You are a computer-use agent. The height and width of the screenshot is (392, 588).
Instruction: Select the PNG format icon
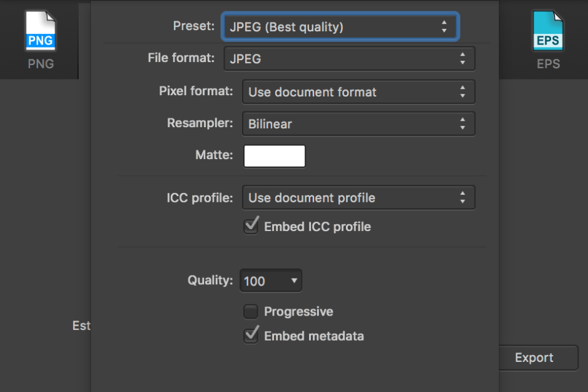(41, 32)
